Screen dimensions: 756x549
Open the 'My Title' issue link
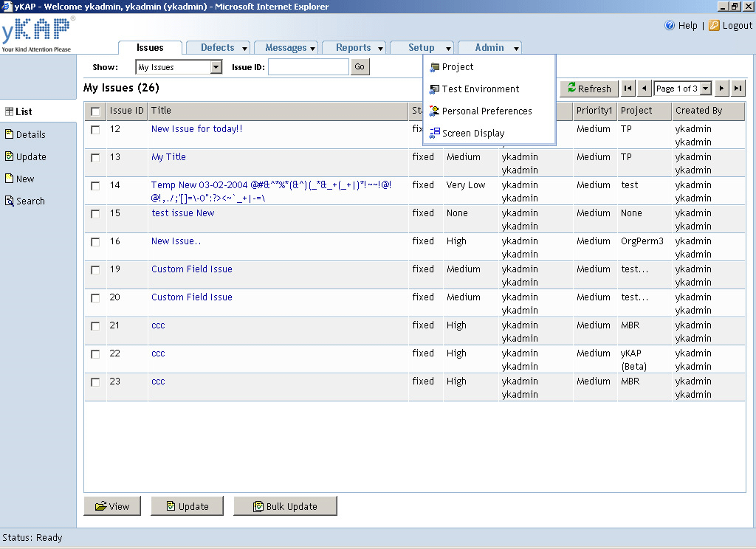pos(168,156)
